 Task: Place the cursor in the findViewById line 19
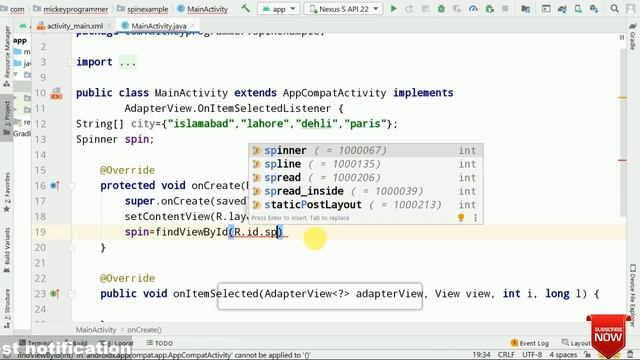click(x=204, y=232)
